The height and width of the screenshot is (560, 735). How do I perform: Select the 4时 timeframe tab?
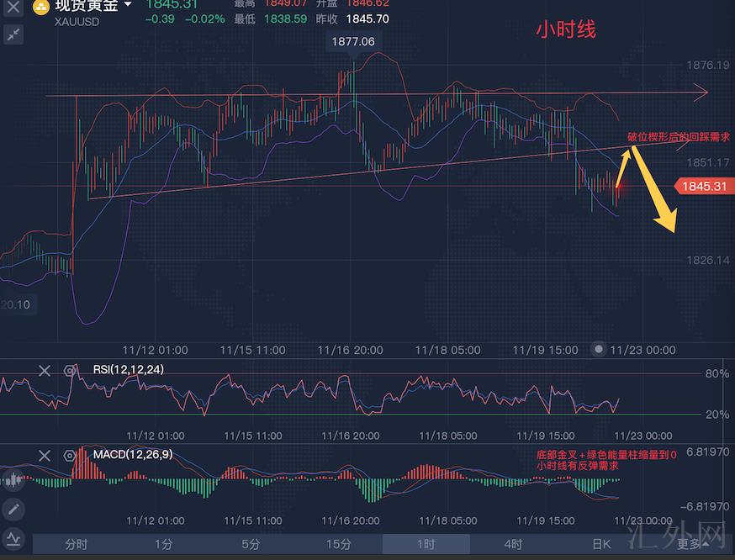(x=513, y=544)
